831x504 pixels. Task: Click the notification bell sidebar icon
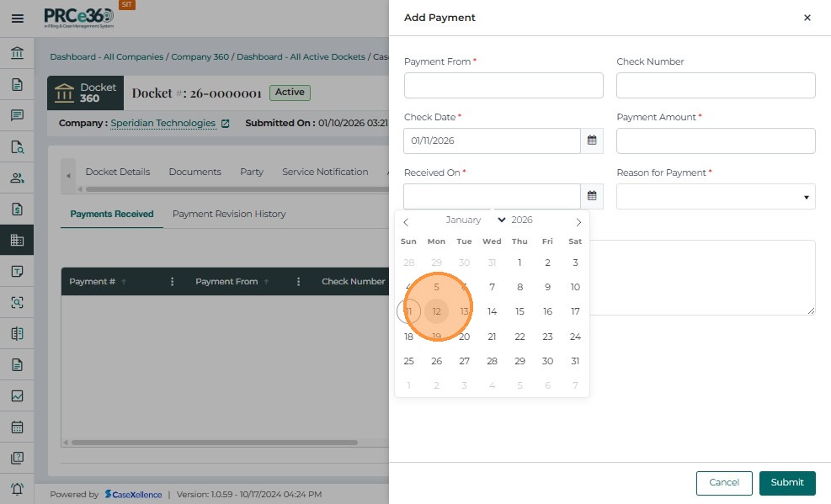coord(17,489)
